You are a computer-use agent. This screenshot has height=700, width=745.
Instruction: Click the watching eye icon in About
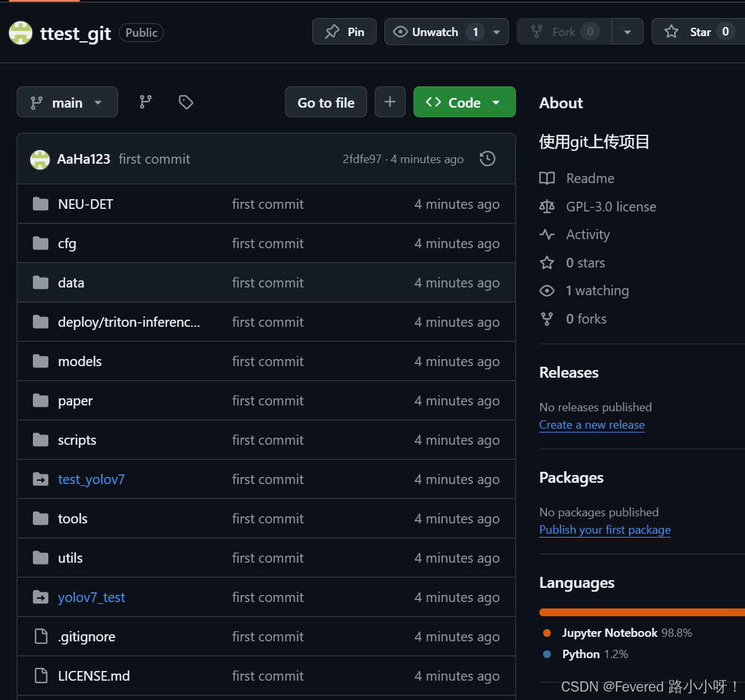[x=547, y=291]
